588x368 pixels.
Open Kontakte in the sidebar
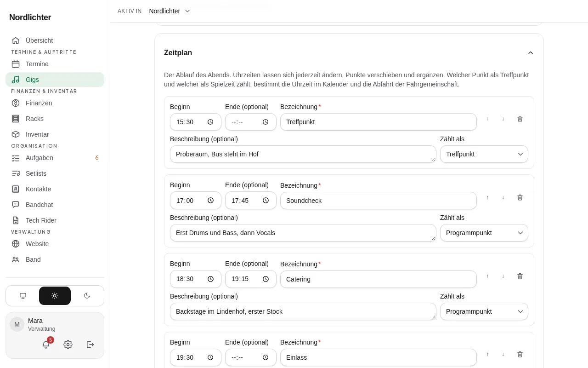click(55, 189)
